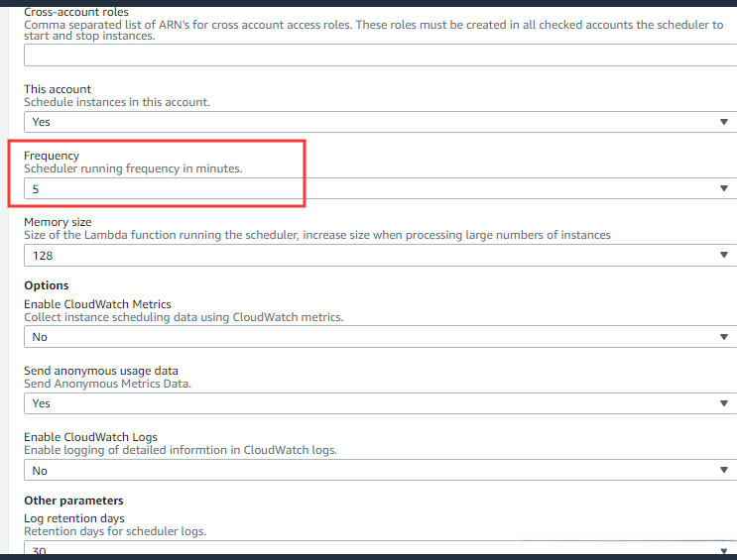Image resolution: width=737 pixels, height=560 pixels.
Task: Click the Frequency label text
Action: [52, 156]
